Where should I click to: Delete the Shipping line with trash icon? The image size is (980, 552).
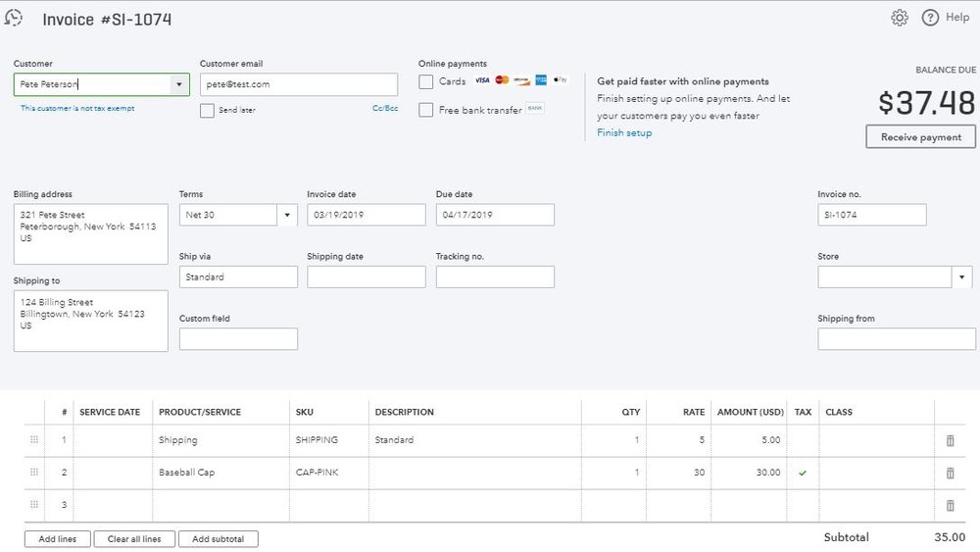pos(949,440)
